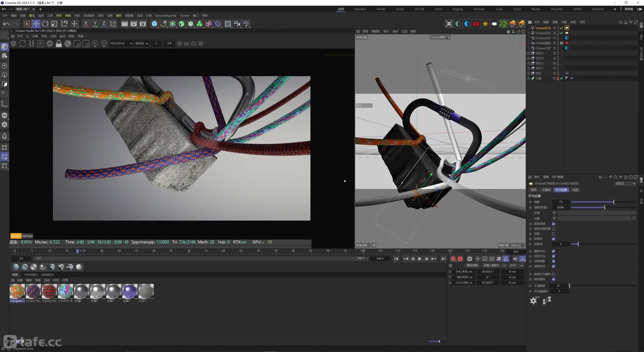644x352 pixels.
Task: Play the animation forward
Action: 420,259
